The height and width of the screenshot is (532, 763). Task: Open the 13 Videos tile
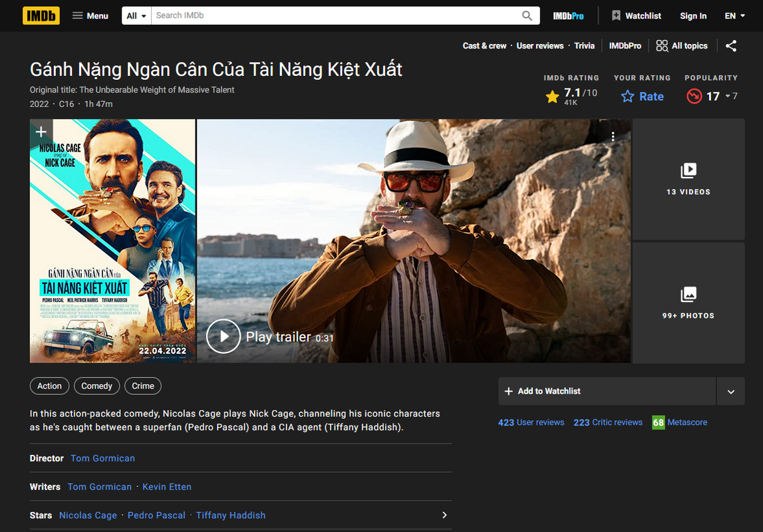(x=688, y=179)
